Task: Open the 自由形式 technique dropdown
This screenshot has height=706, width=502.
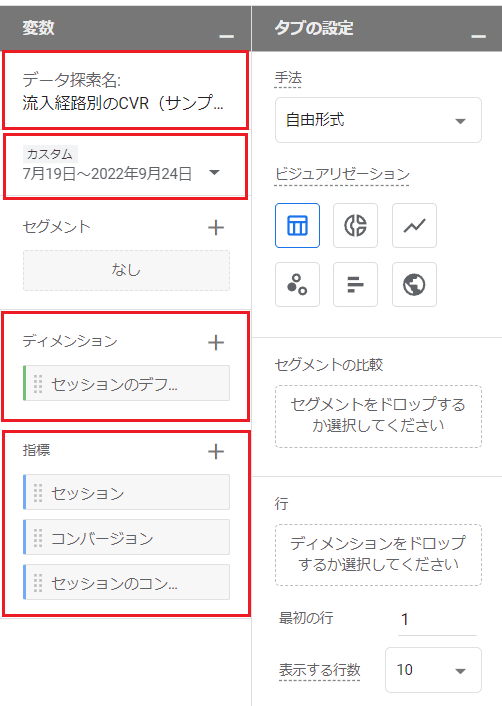Action: click(x=378, y=120)
